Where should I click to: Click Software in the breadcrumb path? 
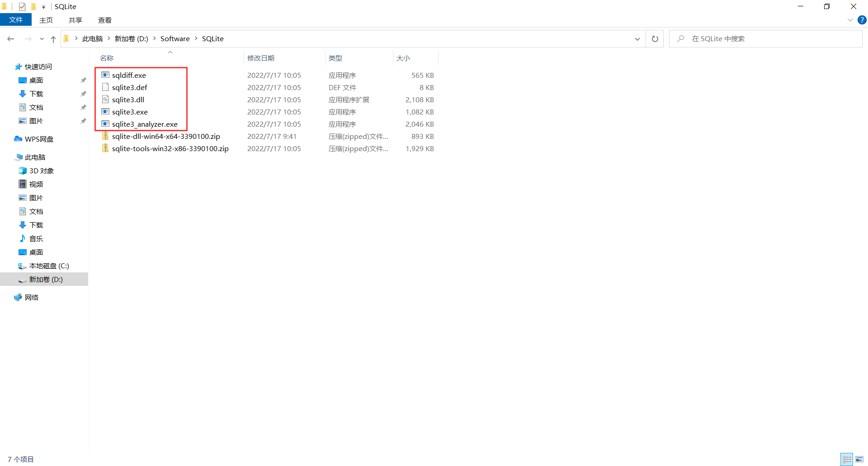175,39
